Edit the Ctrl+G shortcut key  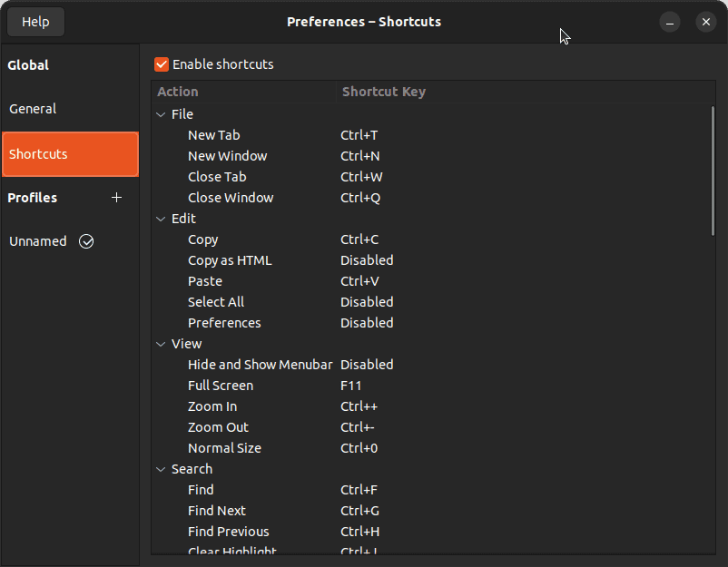(359, 512)
